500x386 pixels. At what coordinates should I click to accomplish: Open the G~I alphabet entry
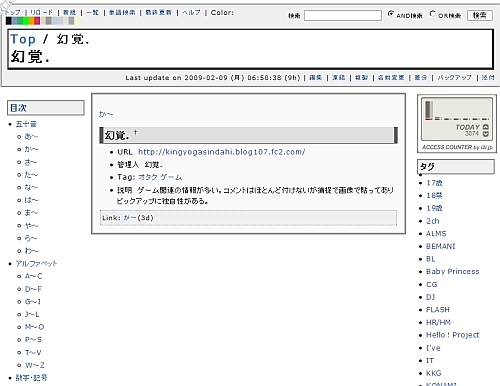coord(33,302)
